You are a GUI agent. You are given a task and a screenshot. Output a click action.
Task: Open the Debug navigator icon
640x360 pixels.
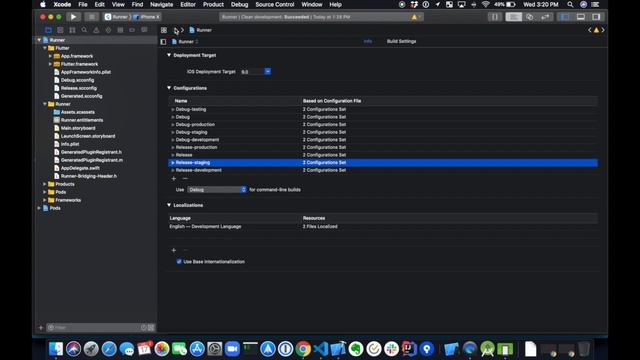pos(120,30)
